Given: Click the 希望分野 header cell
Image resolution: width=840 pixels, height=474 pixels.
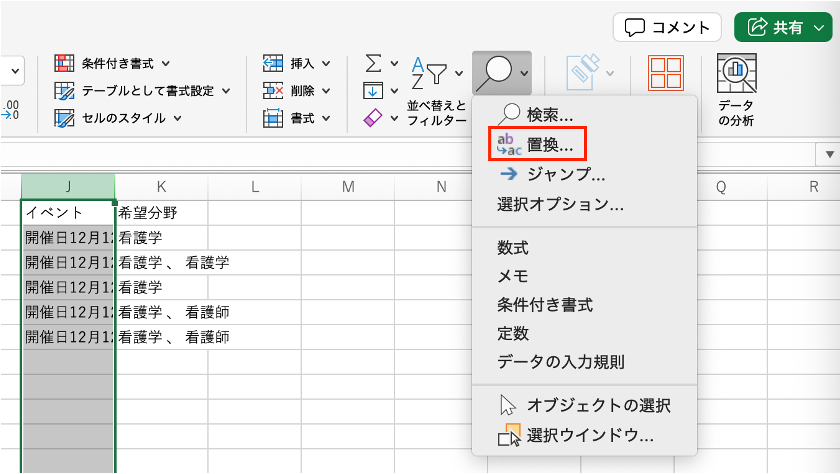Looking at the screenshot, I should click(161, 213).
